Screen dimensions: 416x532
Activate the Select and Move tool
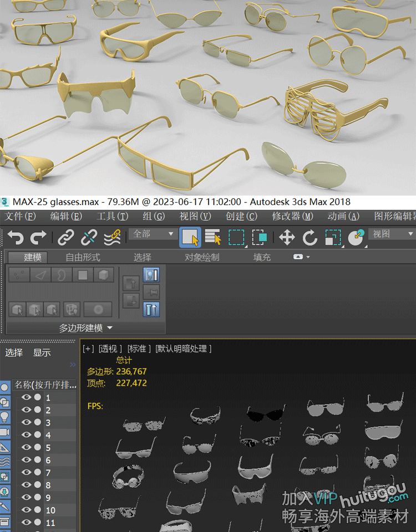point(287,238)
